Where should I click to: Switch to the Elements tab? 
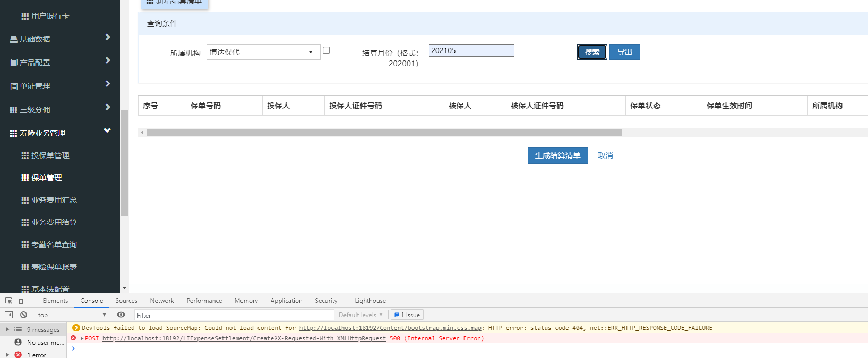[55, 301]
